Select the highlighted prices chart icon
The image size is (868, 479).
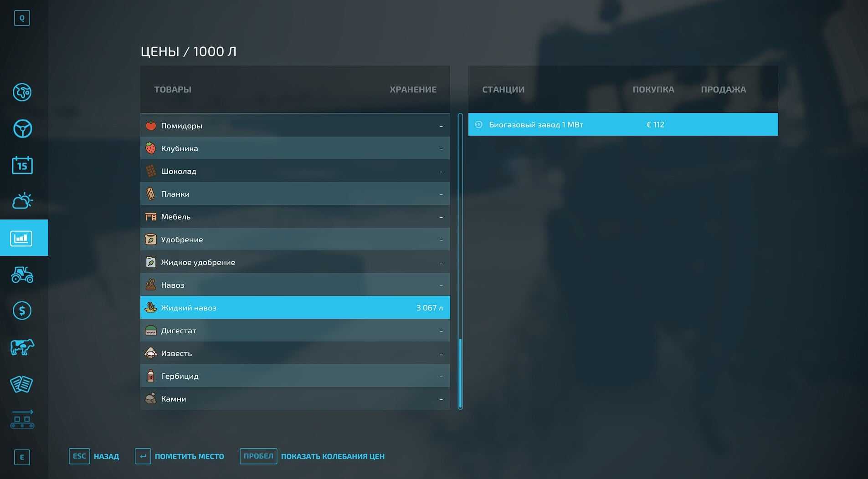22,238
